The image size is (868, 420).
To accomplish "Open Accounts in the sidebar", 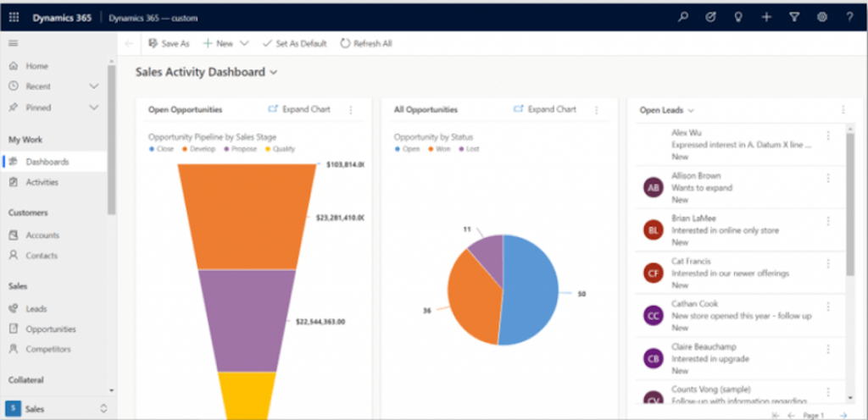I will pos(42,235).
